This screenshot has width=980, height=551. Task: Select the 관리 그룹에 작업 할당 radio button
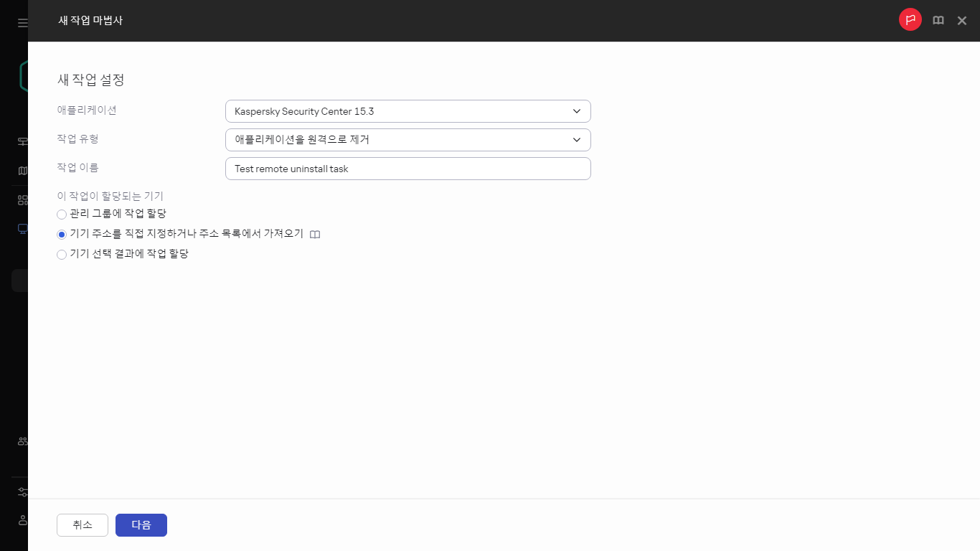pos(62,214)
